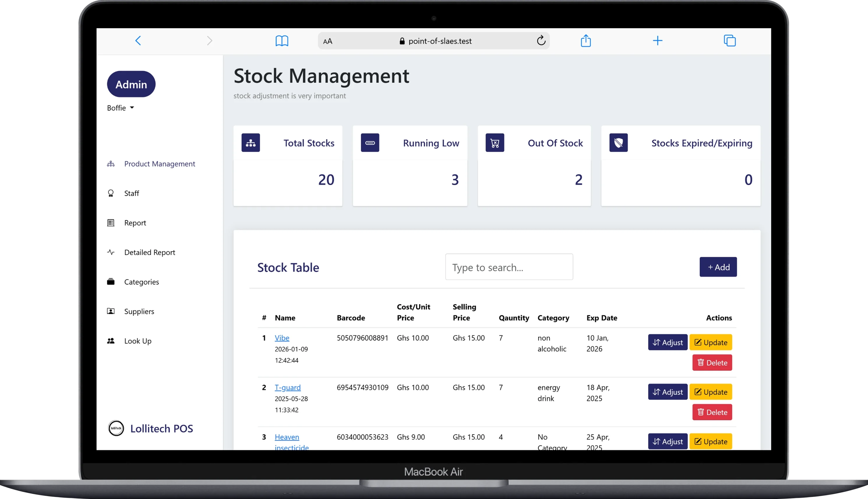868x499 pixels.
Task: Open a new tab with the plus icon
Action: coord(657,41)
